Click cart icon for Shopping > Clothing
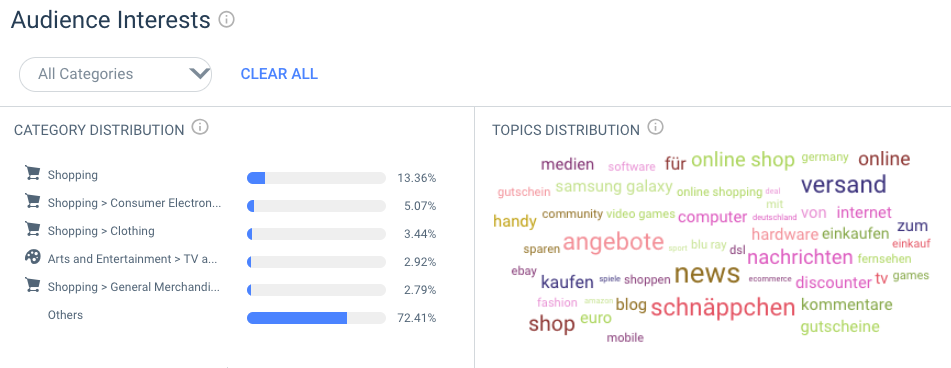The width and height of the screenshot is (951, 368). pyautogui.click(x=32, y=229)
